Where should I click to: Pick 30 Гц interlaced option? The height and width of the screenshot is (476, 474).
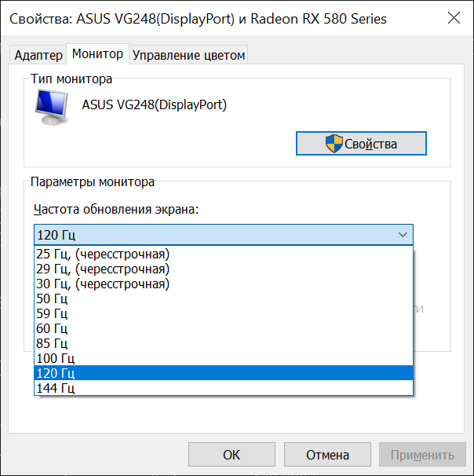[x=103, y=284]
